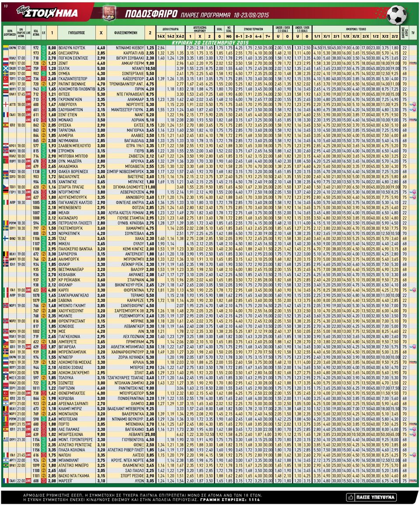The height and width of the screenshot is (505, 420).
Task: Click the Czech flag in the ΣΠΑΡΤΑ ΠΡΑΓΑΣ row
Action: (x=5, y=187)
